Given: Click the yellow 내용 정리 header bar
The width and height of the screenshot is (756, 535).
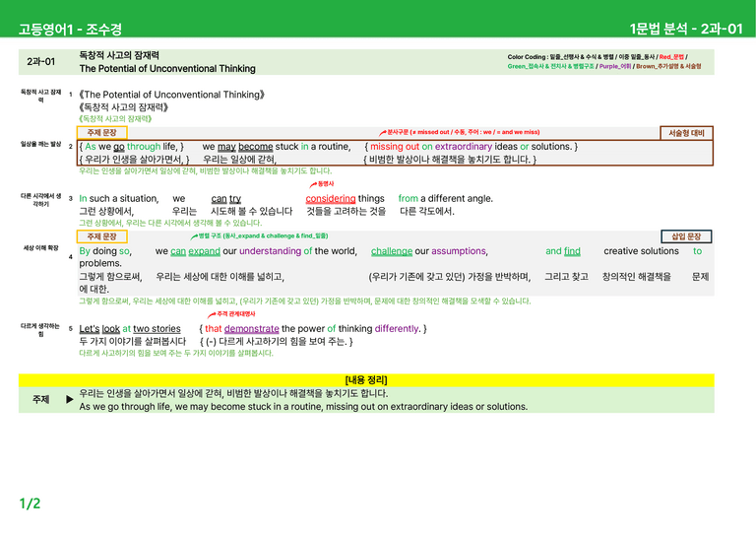Looking at the screenshot, I should click(x=366, y=379).
